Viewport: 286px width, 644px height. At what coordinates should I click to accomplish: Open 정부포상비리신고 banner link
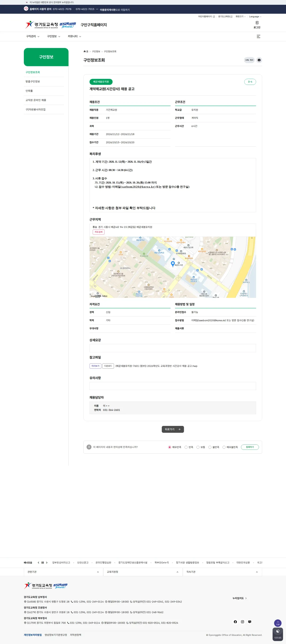pyautogui.click(x=61, y=563)
